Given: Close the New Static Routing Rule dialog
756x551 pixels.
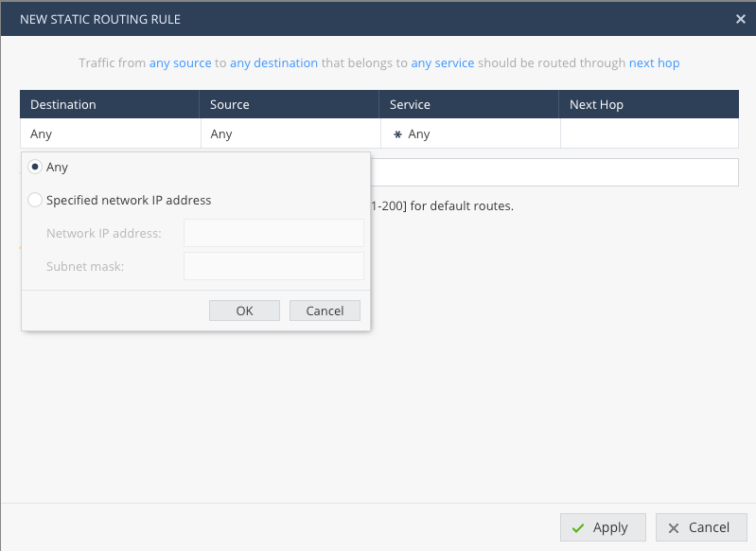Looking at the screenshot, I should point(740,19).
